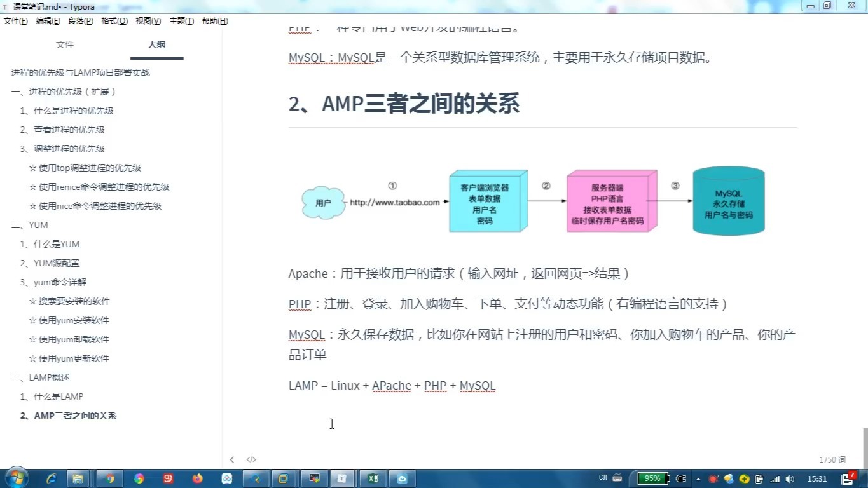Open the Windows Start button
Screen dimensions: 868x488
click(16, 478)
